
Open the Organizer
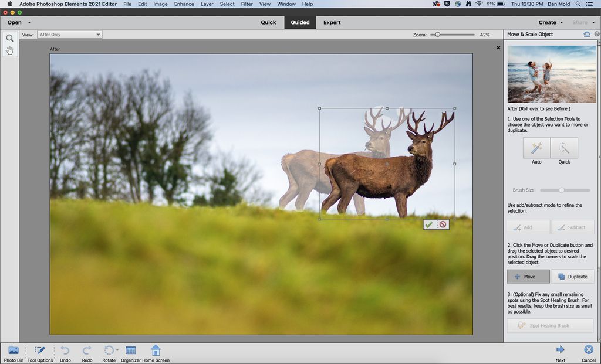click(x=131, y=350)
